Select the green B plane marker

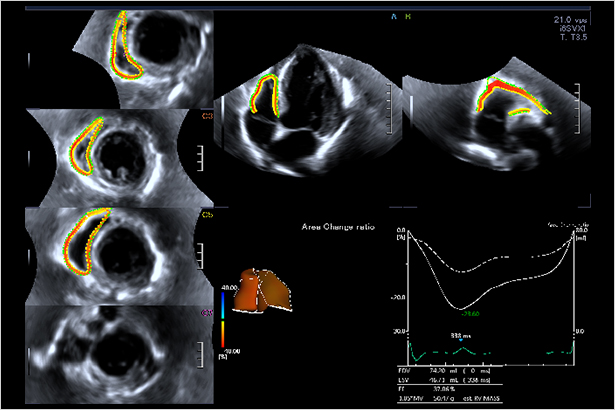click(x=406, y=16)
